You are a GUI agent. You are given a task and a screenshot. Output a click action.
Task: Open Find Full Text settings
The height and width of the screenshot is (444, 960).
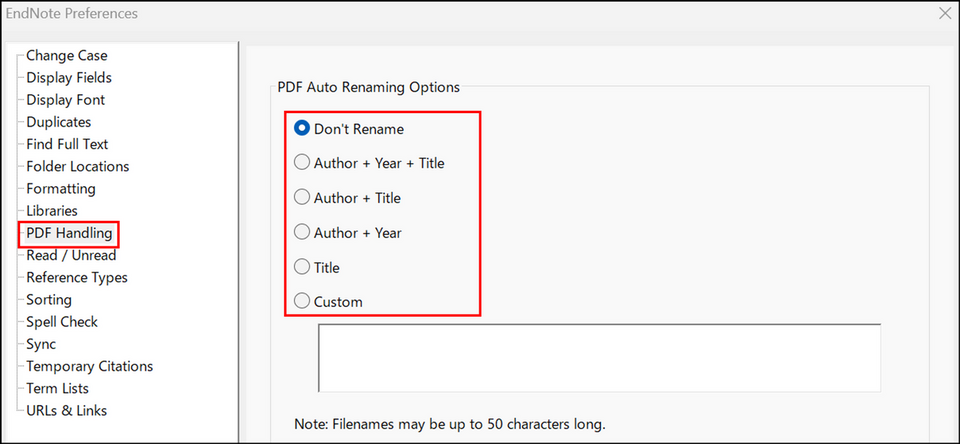coord(67,144)
